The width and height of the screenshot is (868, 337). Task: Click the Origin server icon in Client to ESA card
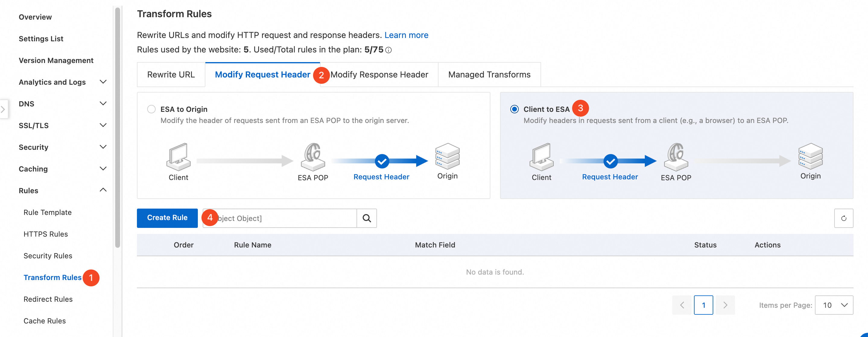click(811, 156)
